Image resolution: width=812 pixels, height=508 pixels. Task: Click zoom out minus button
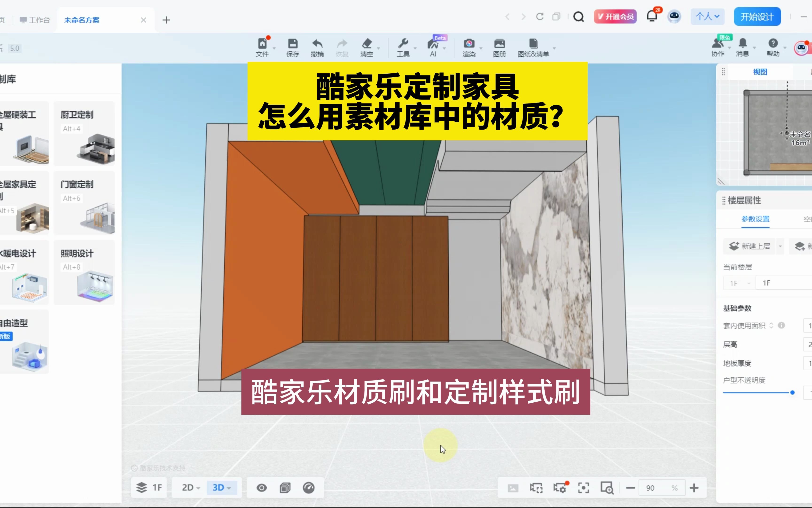pos(630,488)
